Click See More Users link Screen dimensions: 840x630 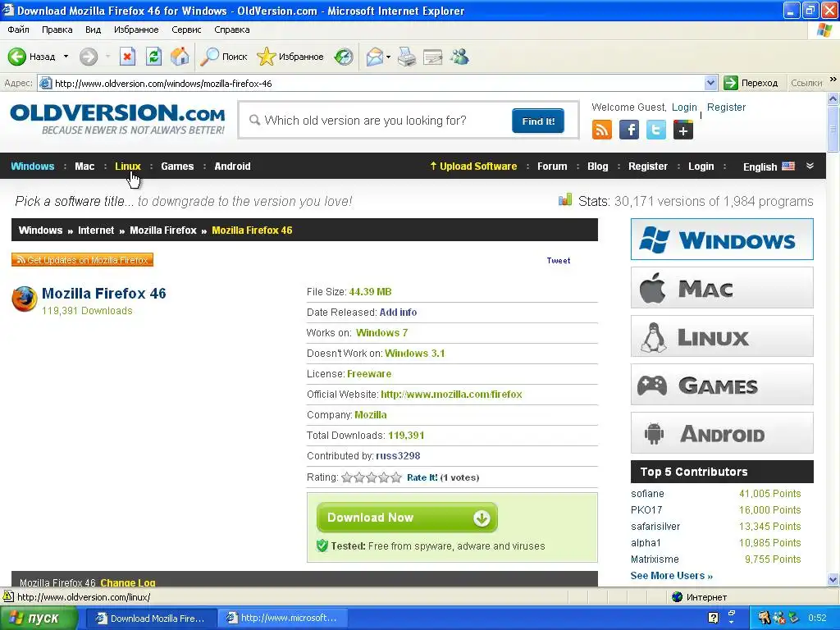671,575
